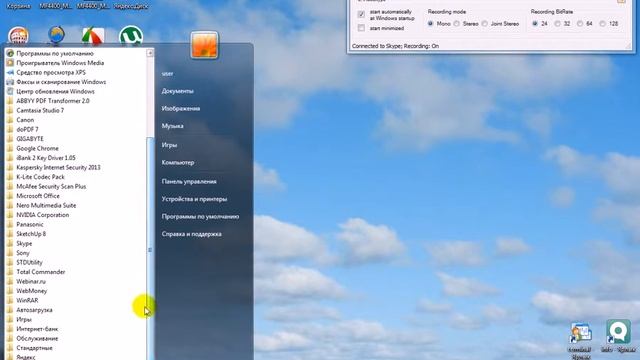Expand the GIGABYTE folder

[25, 139]
